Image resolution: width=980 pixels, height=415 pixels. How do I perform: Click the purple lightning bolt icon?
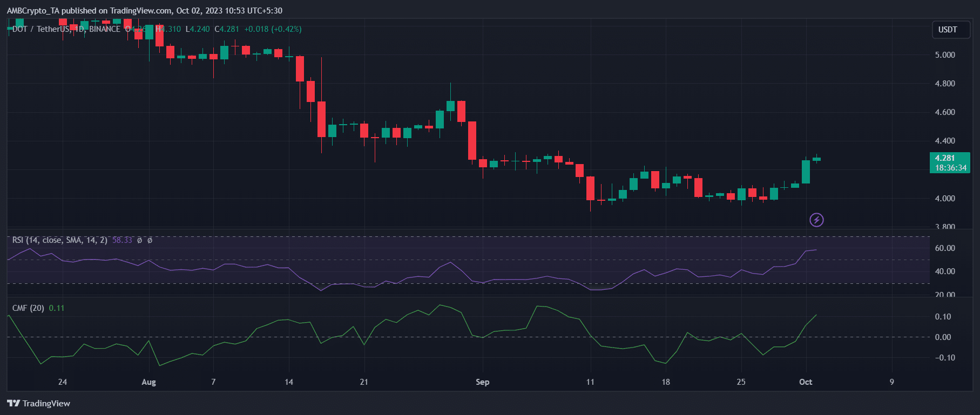(816, 220)
